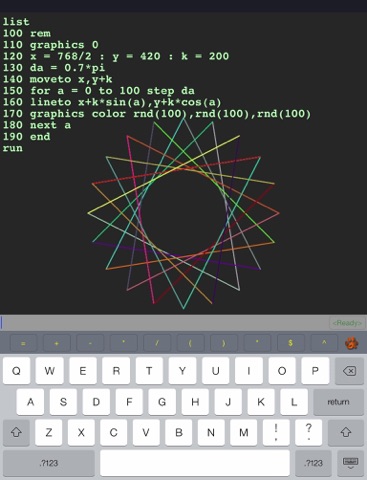
Task: Tap the E key
Action: point(83,371)
